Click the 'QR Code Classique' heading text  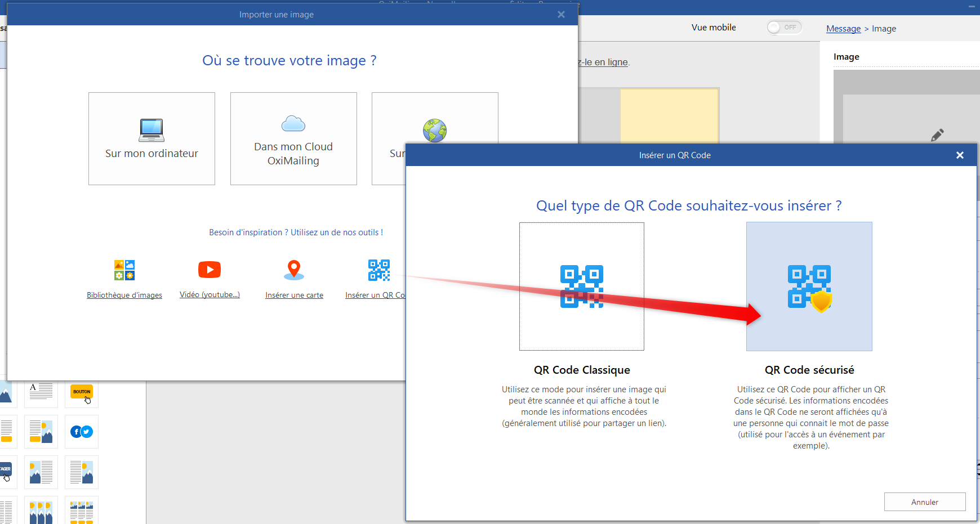[x=582, y=370]
